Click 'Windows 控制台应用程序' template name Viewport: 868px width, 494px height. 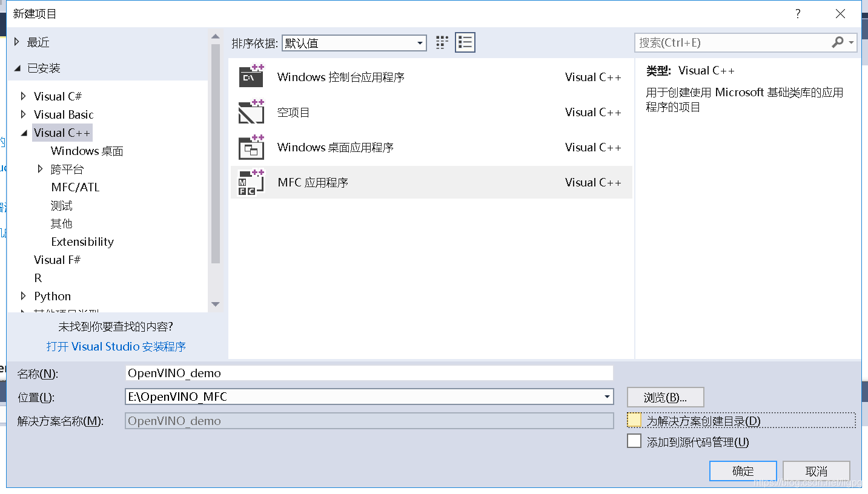click(341, 77)
